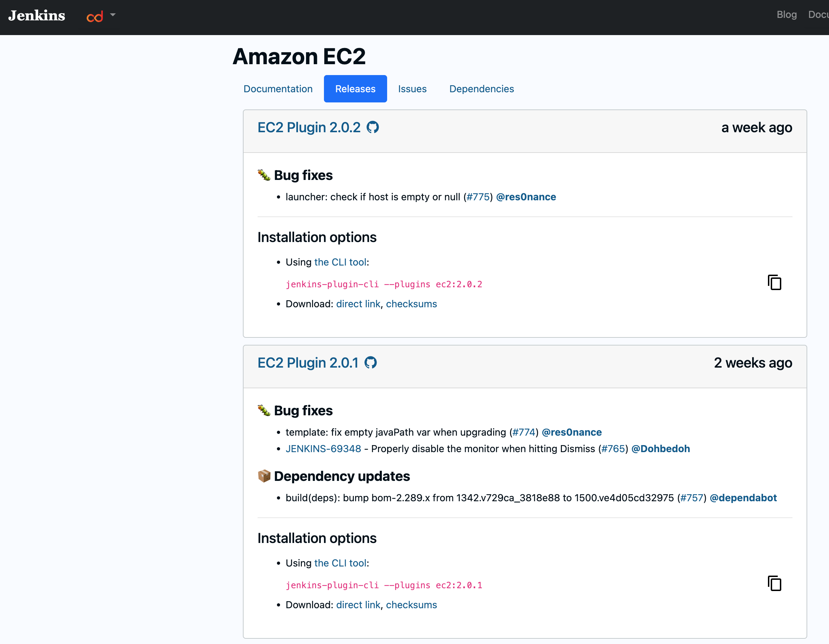This screenshot has width=829, height=644.
Task: Open checksums for version 2.0.1
Action: click(411, 605)
